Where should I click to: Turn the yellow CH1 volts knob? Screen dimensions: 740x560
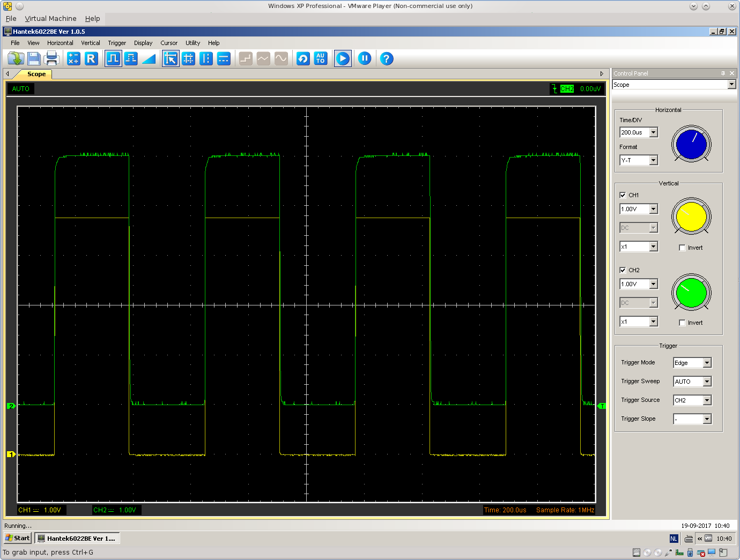click(691, 216)
